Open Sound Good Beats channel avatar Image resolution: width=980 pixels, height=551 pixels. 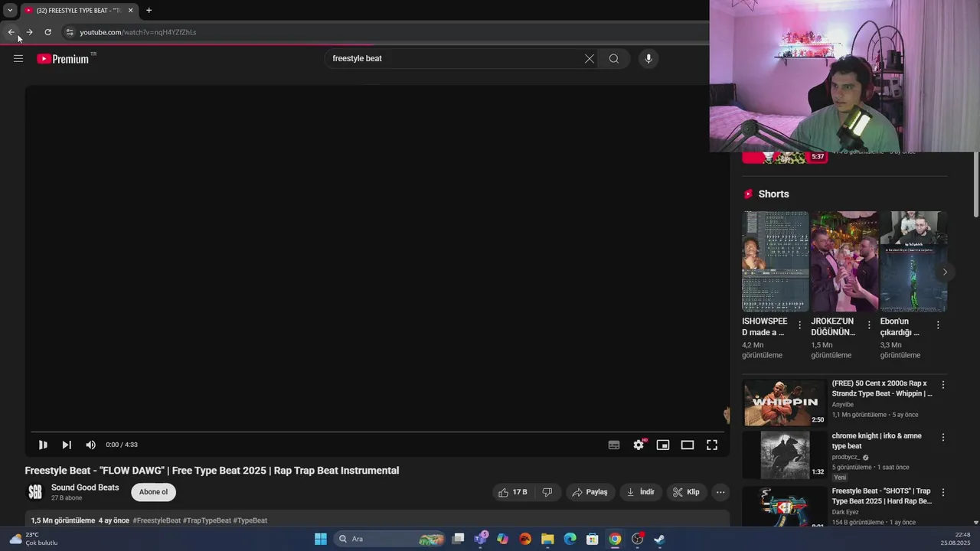(35, 492)
